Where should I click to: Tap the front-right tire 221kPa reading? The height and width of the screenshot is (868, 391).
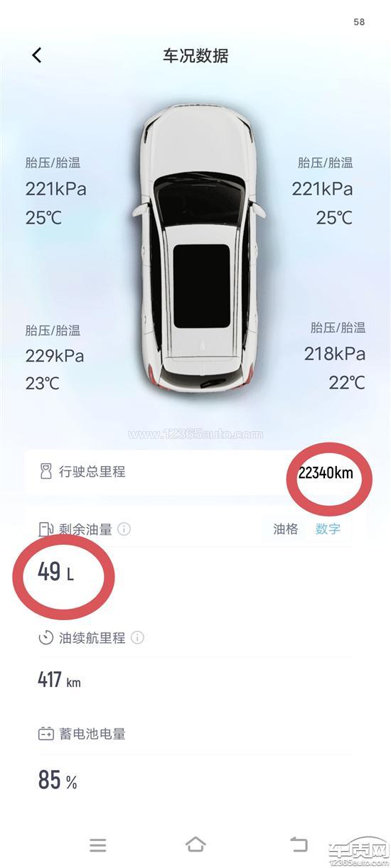coord(322,189)
